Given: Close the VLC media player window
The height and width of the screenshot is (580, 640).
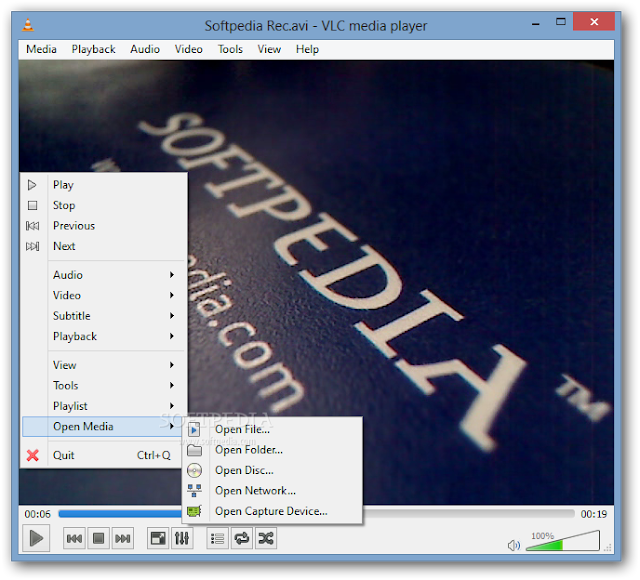Looking at the screenshot, I should click(x=594, y=22).
